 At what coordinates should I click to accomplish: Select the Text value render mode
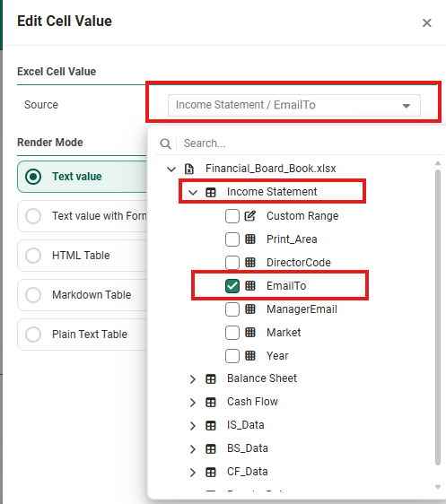coord(83,177)
